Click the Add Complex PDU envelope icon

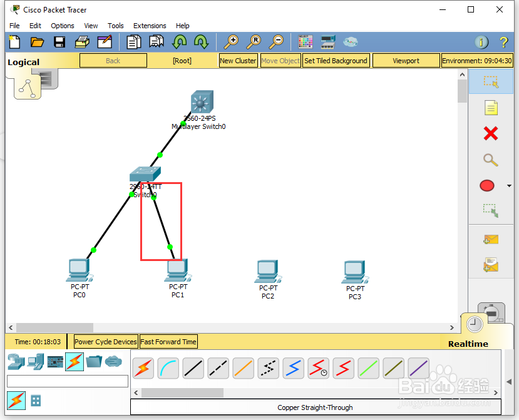491,265
